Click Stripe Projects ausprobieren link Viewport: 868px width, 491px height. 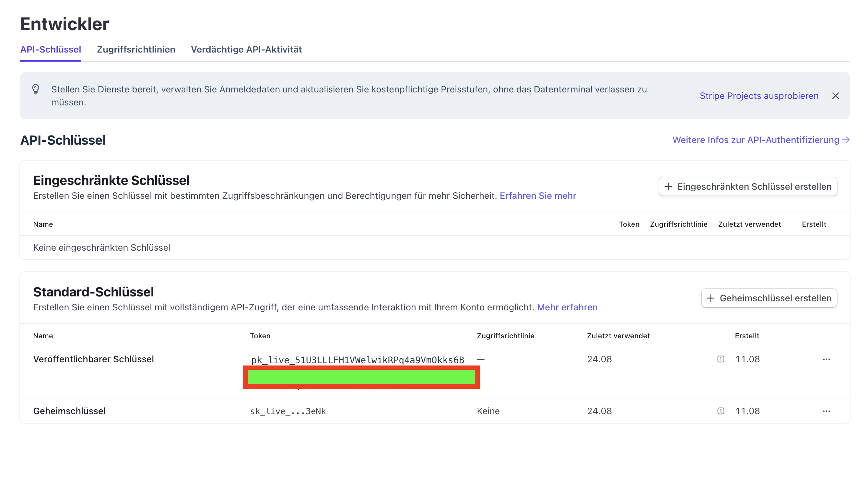pos(759,96)
